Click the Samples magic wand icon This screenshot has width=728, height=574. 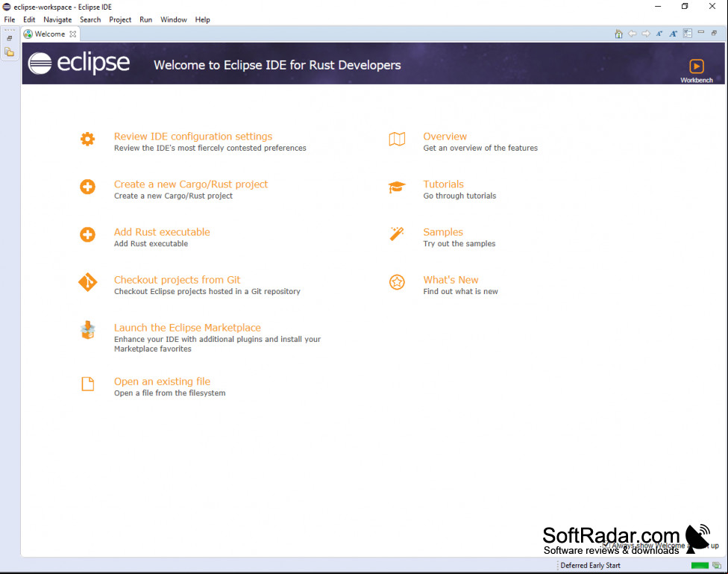point(397,234)
